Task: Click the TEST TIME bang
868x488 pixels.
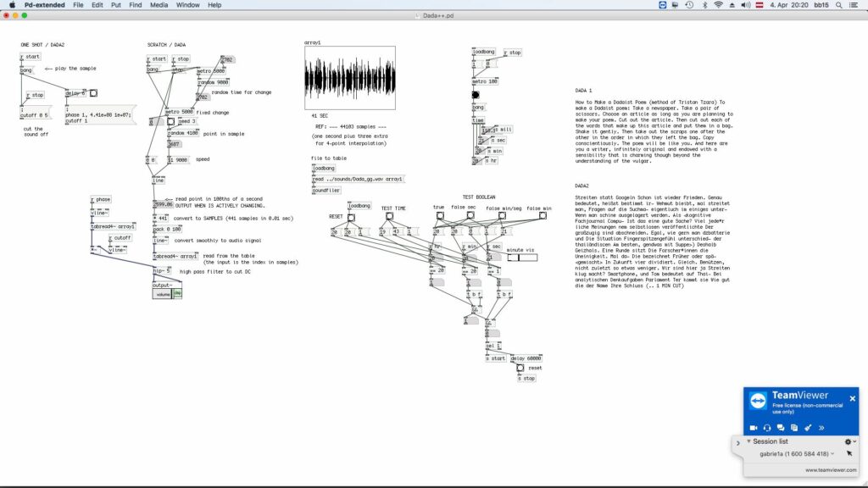Action: 390,216
